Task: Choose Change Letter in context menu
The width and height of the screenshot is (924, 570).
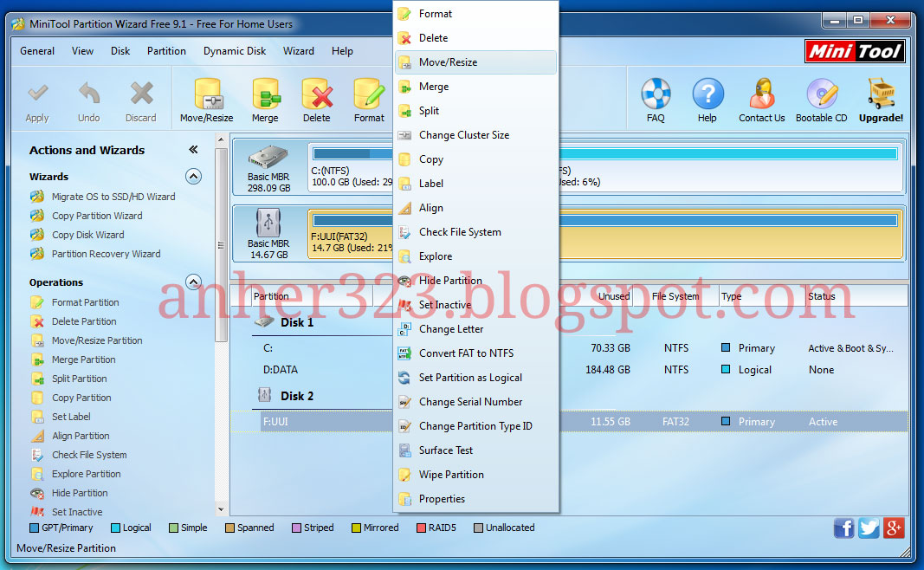Action: coord(475,329)
